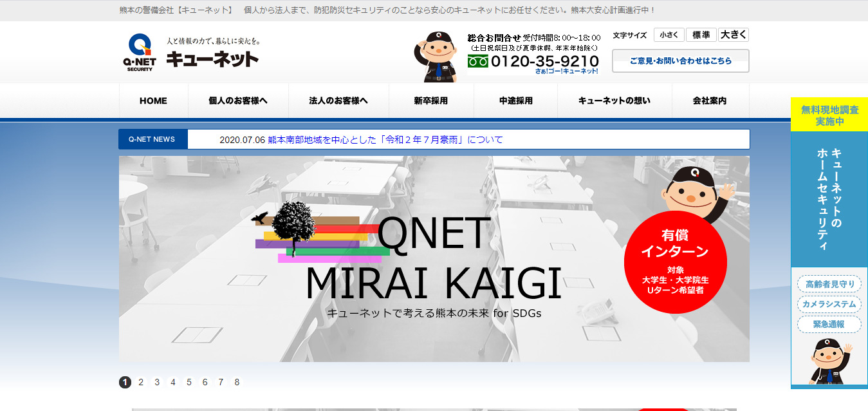Open the 高齢者見守り link
Screen dimensions: 868x411
coord(829,284)
